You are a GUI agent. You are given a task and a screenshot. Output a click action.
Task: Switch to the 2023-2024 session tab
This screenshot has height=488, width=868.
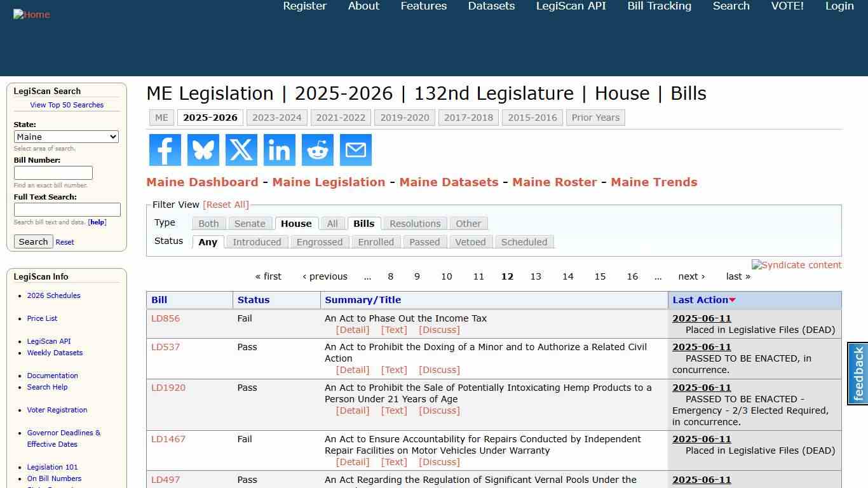277,117
